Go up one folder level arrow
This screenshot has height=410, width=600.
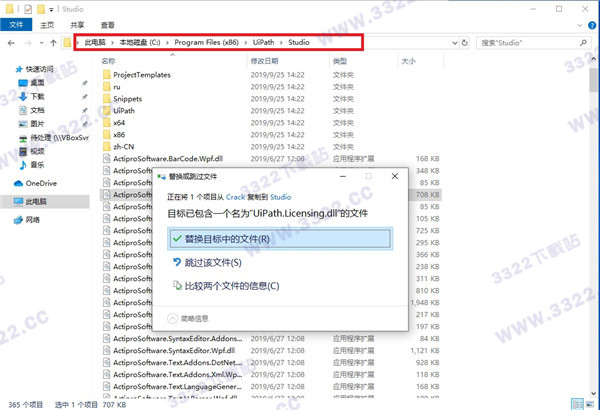click(54, 43)
